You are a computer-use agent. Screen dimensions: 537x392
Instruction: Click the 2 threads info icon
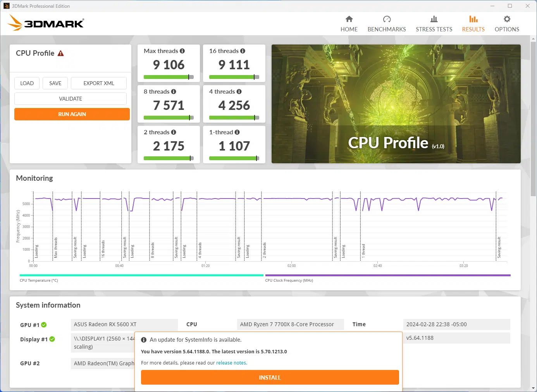tap(174, 132)
